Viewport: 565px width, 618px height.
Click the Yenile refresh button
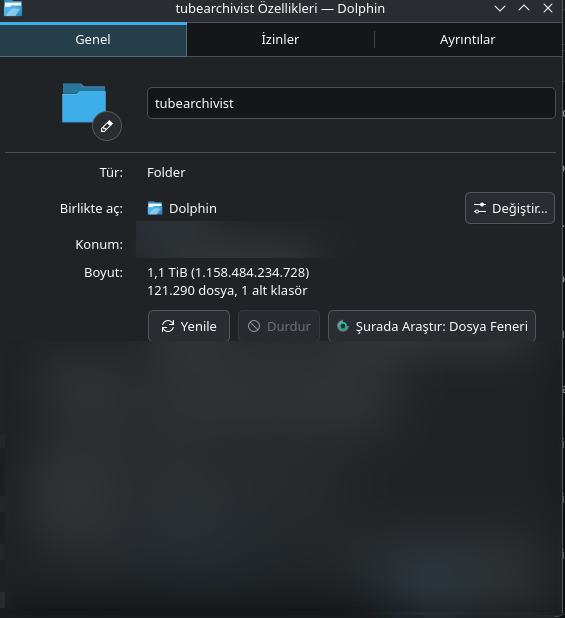pyautogui.click(x=189, y=326)
